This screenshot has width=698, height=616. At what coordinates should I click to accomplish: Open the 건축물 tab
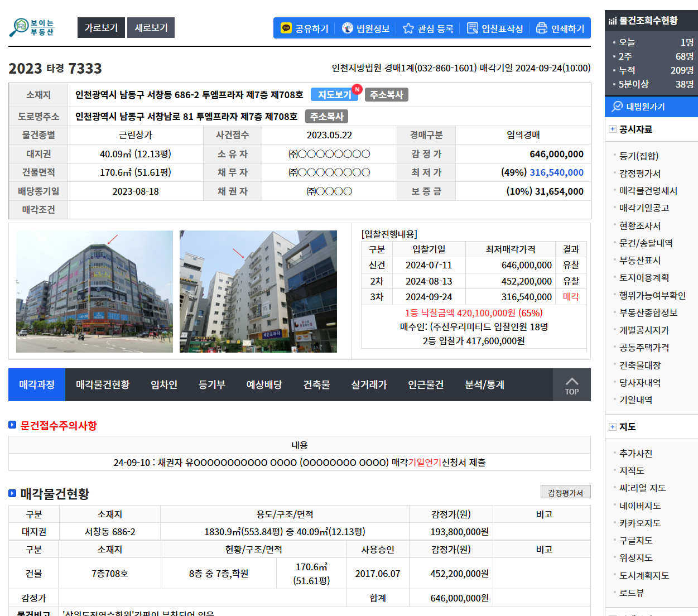coord(317,385)
